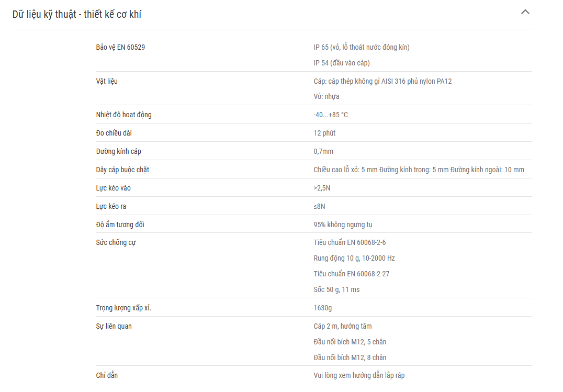Click the 'Tiêu chuẩn EN 60068-2-6' text

point(350,242)
